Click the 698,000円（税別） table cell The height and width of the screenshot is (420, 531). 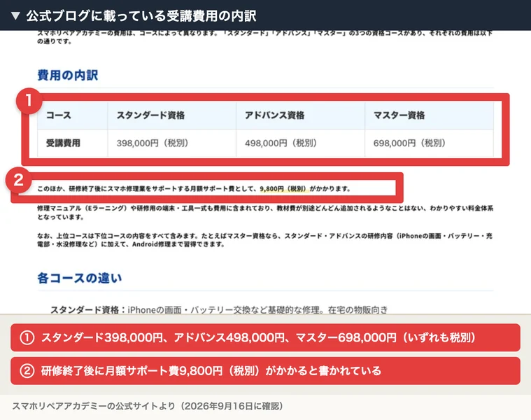pyautogui.click(x=429, y=143)
